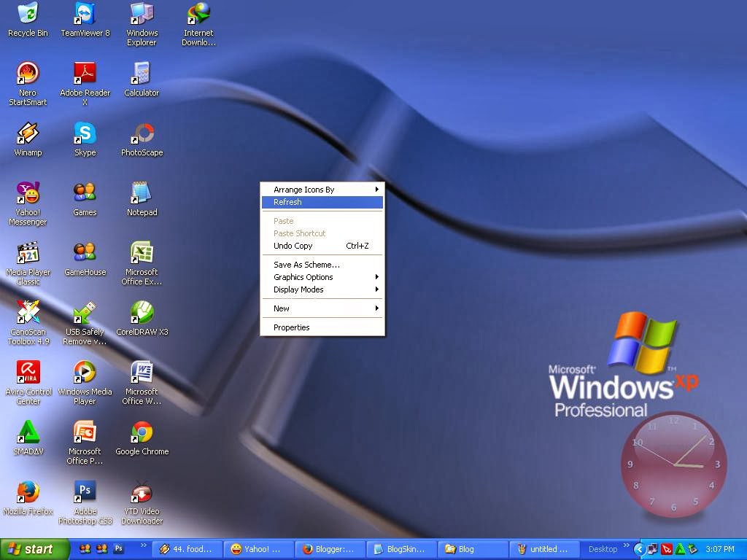Expand Display Modes submenu

click(322, 289)
